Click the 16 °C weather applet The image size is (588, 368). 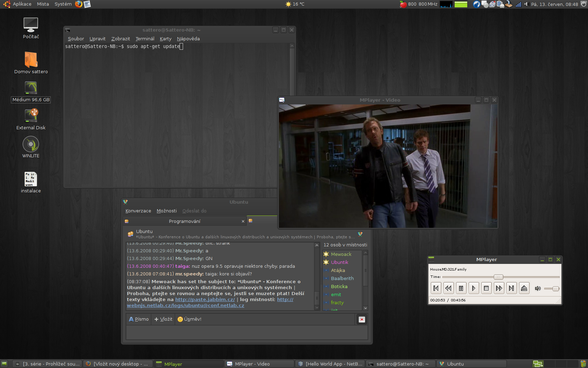click(x=295, y=4)
